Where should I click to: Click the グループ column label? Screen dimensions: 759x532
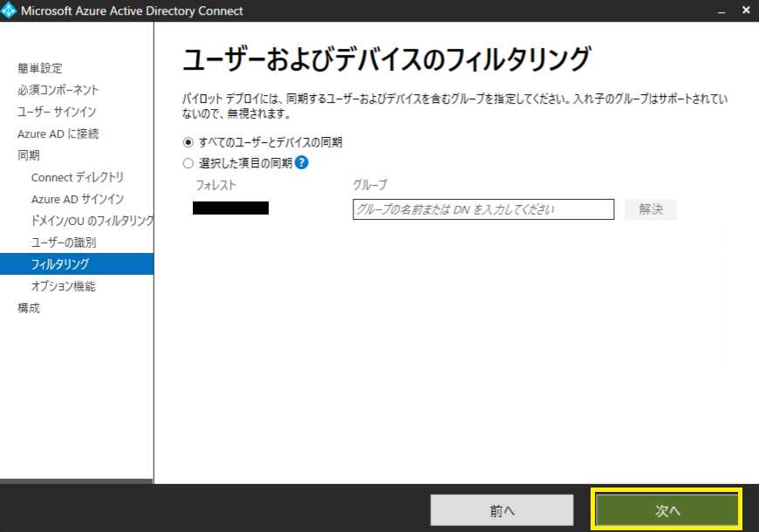[x=370, y=185]
